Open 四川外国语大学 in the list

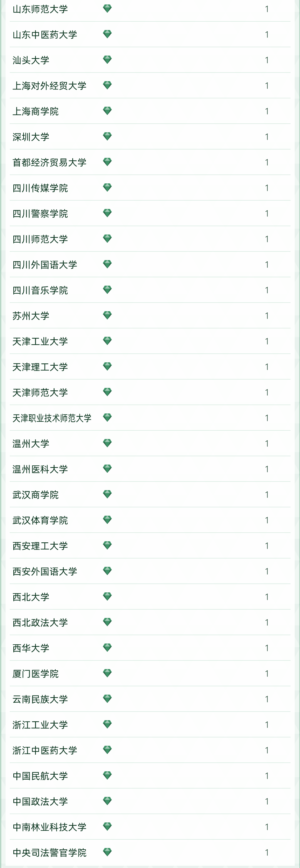45,265
